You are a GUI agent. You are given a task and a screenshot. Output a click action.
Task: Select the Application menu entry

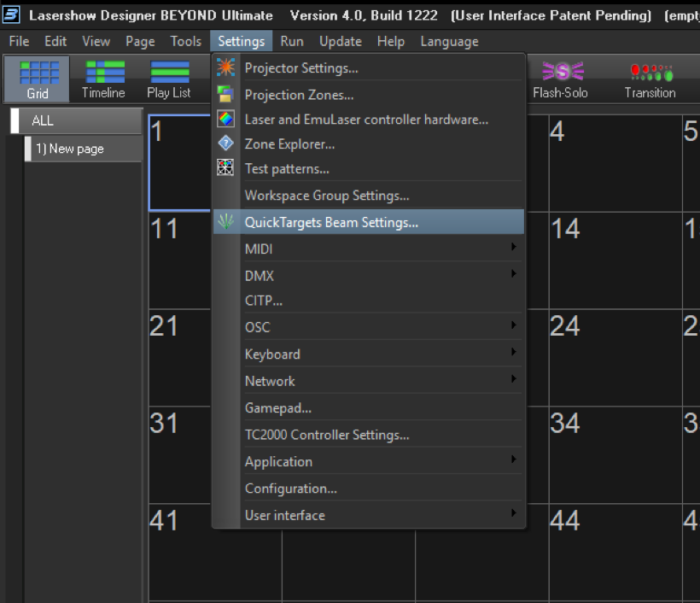369,461
